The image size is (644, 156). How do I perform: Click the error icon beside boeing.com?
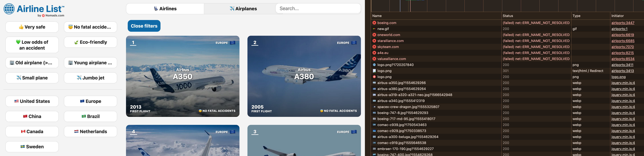click(x=374, y=23)
